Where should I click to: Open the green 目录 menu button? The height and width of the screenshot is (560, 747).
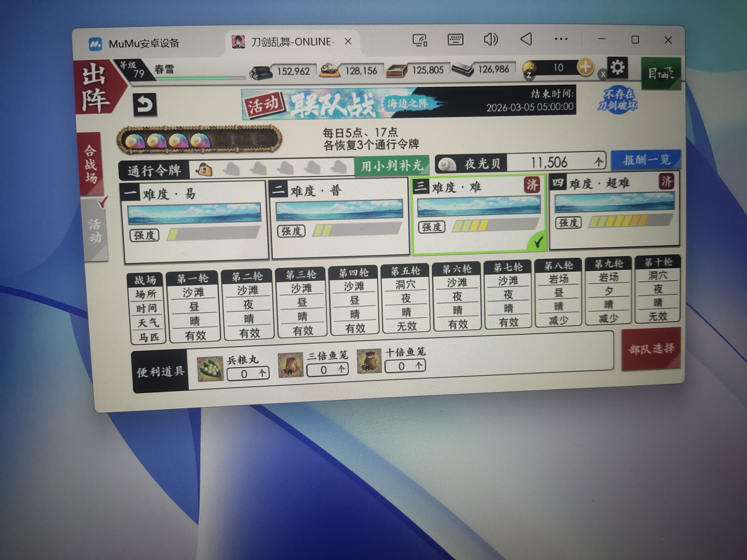(x=661, y=73)
